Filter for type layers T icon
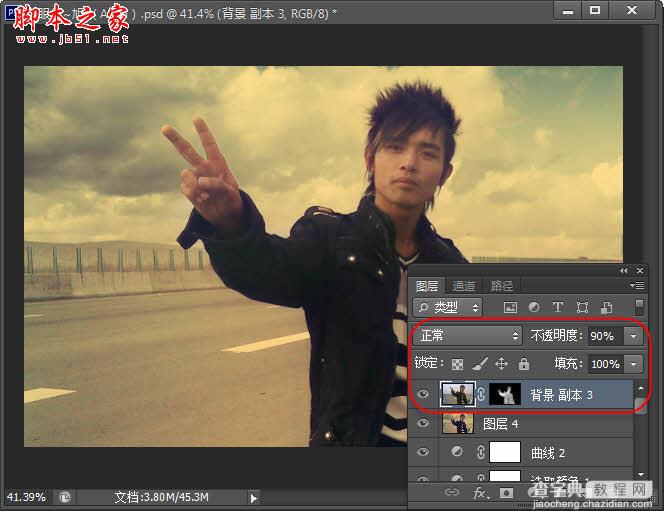This screenshot has height=511, width=664. (557, 307)
